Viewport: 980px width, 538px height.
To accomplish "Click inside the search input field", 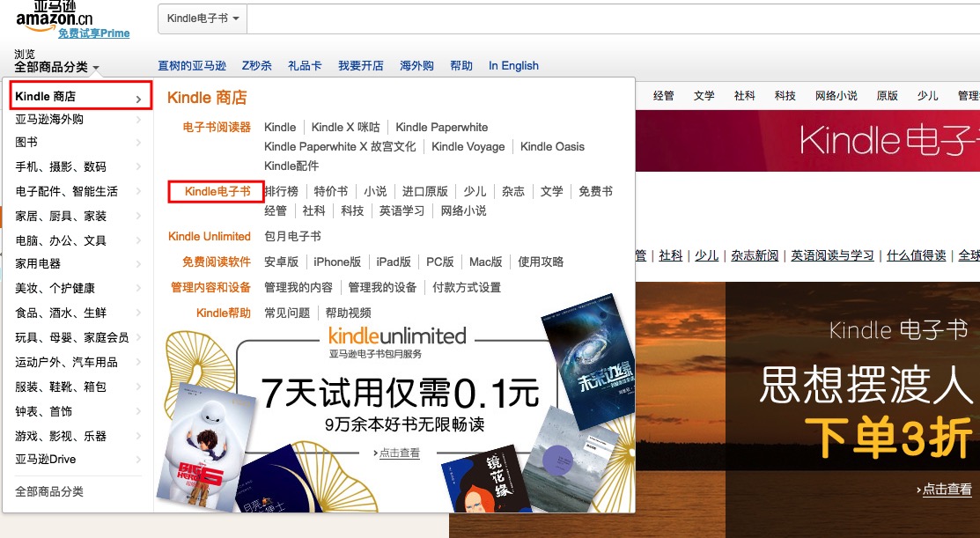I will (608, 18).
